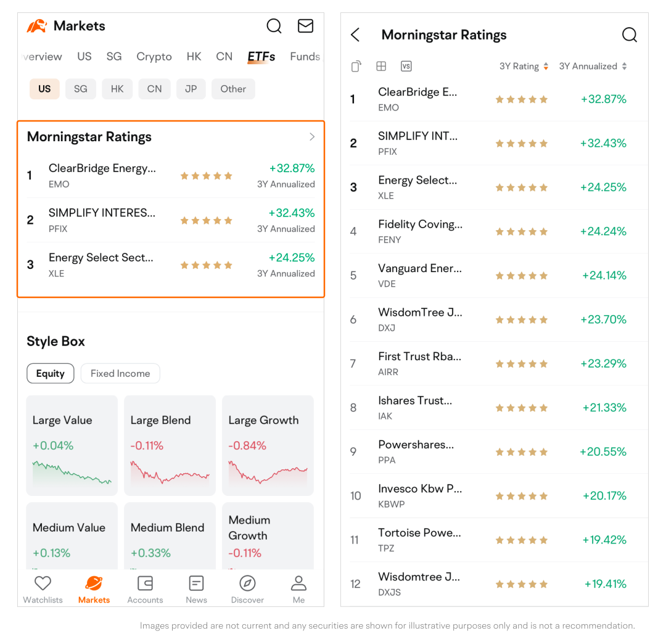Select the JP region filter chip
This screenshot has height=644, width=666.
point(191,89)
